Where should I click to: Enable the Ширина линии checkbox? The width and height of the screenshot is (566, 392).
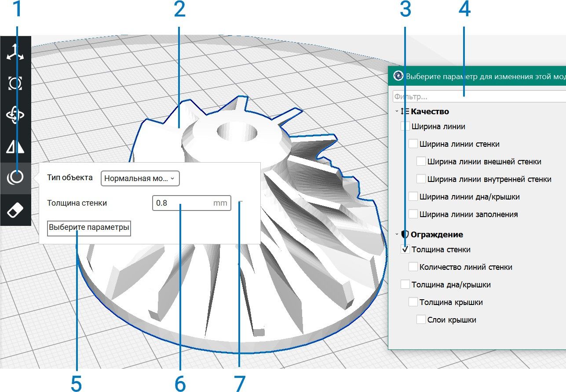405,127
